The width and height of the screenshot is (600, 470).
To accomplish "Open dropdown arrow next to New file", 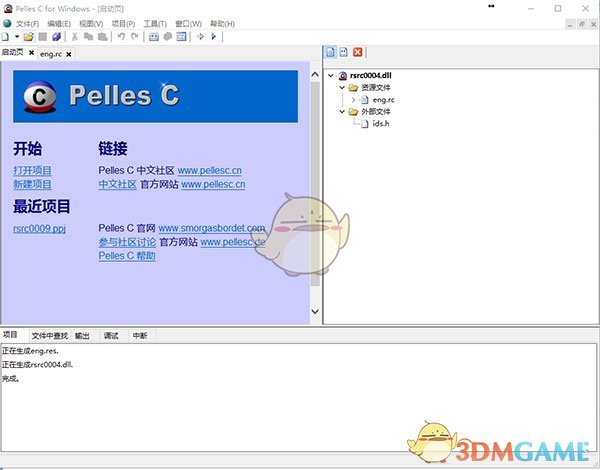I will click(15, 37).
